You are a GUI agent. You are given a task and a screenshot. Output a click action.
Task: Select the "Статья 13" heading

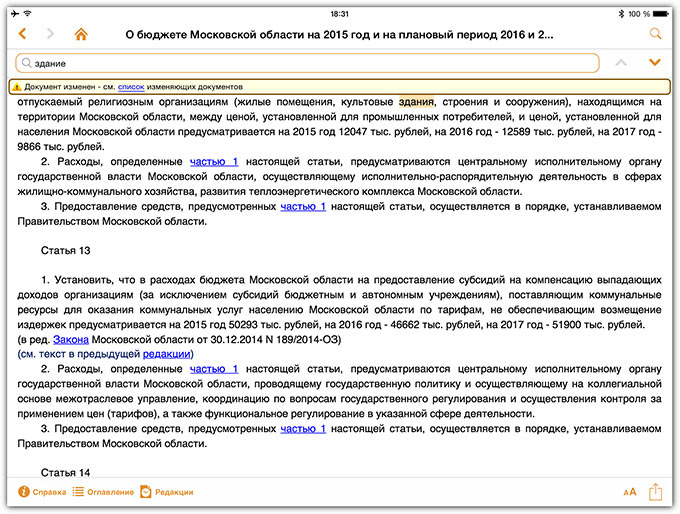click(65, 251)
